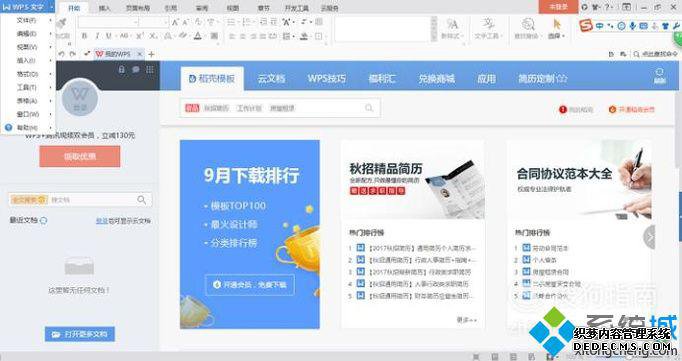Click the font color icon
This screenshot has height=361, width=682.
(x=198, y=36)
